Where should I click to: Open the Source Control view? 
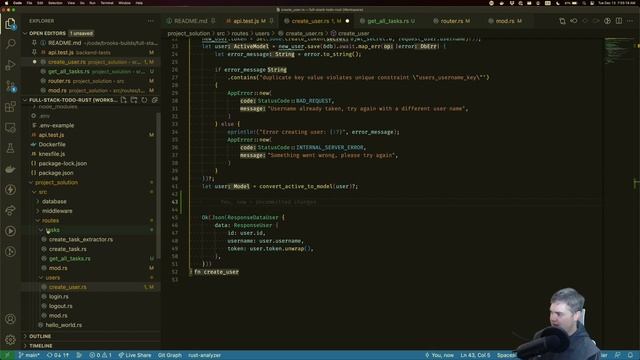click(x=10, y=86)
